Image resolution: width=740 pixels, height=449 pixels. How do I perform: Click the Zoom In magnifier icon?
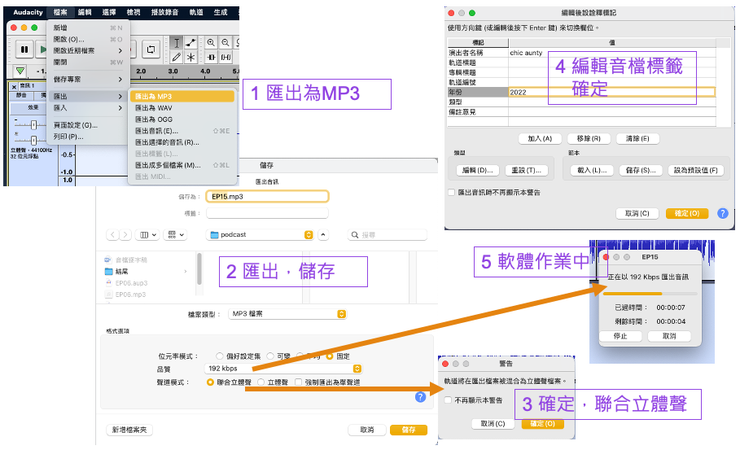tap(211, 43)
